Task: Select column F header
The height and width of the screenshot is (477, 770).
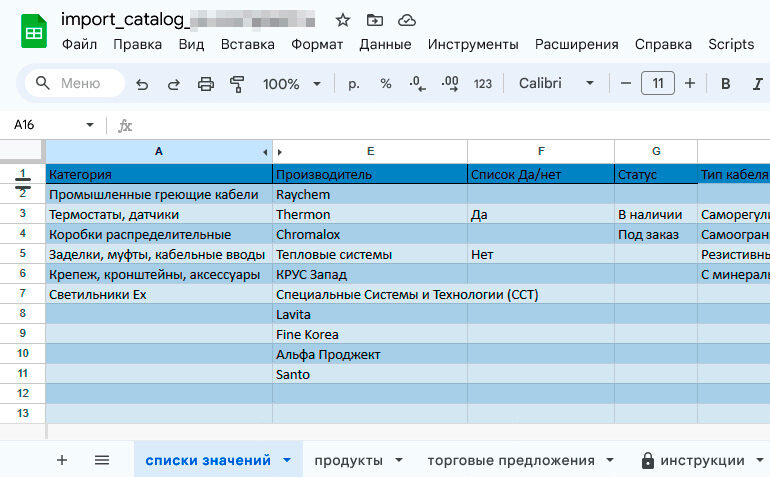Action: [541, 152]
